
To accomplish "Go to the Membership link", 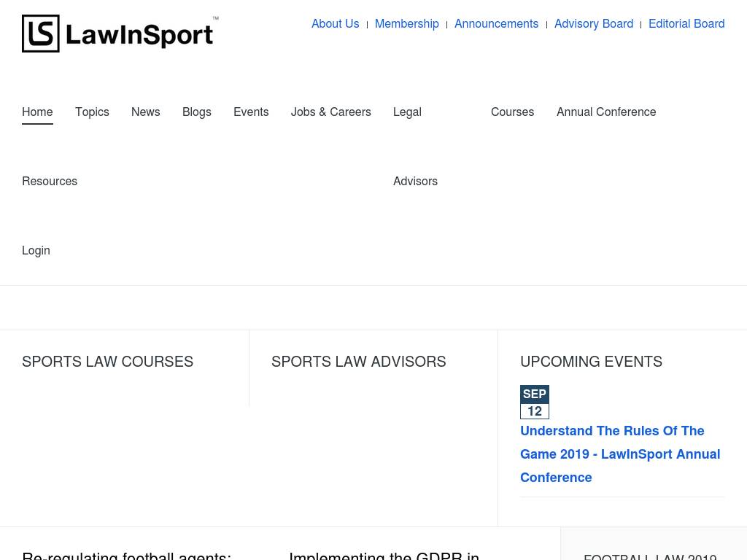I will (x=406, y=24).
